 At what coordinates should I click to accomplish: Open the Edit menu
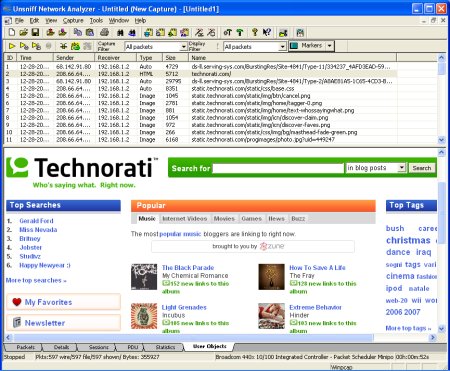(x=34, y=21)
